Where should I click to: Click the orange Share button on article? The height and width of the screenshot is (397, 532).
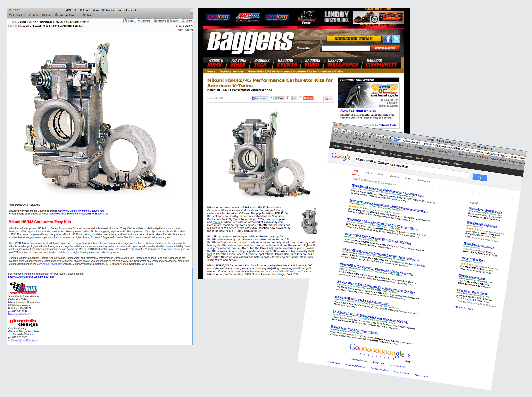(308, 98)
